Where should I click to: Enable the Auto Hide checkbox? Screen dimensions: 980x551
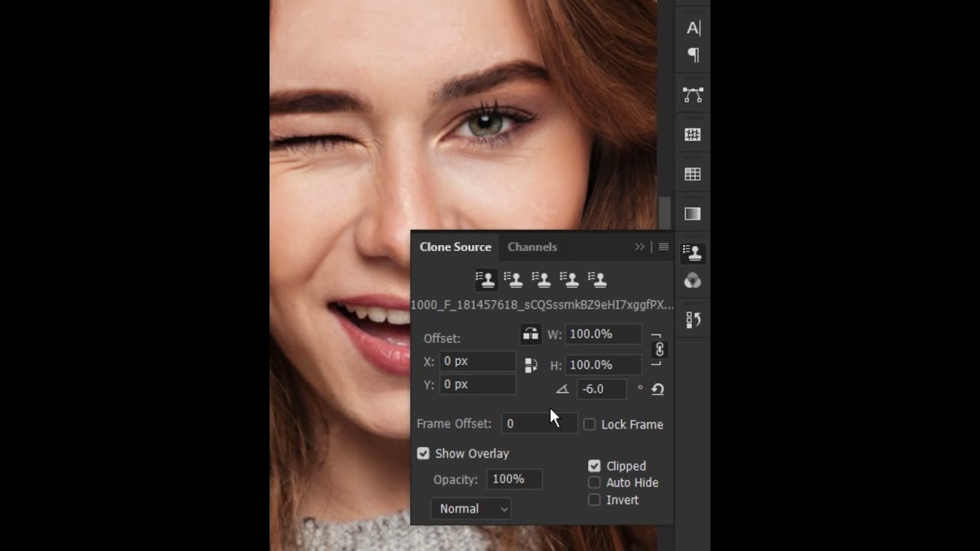pyautogui.click(x=594, y=482)
